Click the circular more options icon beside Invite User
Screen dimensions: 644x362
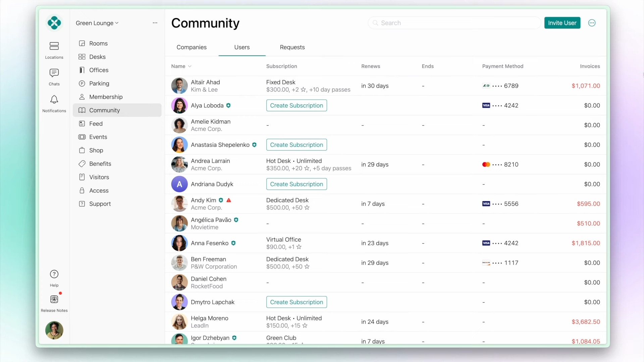pos(592,23)
